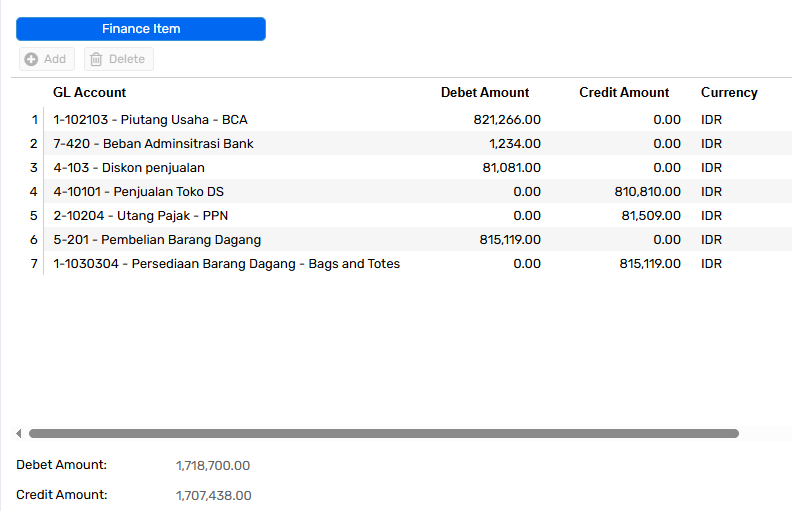This screenshot has height=511, width=792.
Task: Select Persediaan Barang Dagang - Bags and Totes
Action: click(x=226, y=264)
